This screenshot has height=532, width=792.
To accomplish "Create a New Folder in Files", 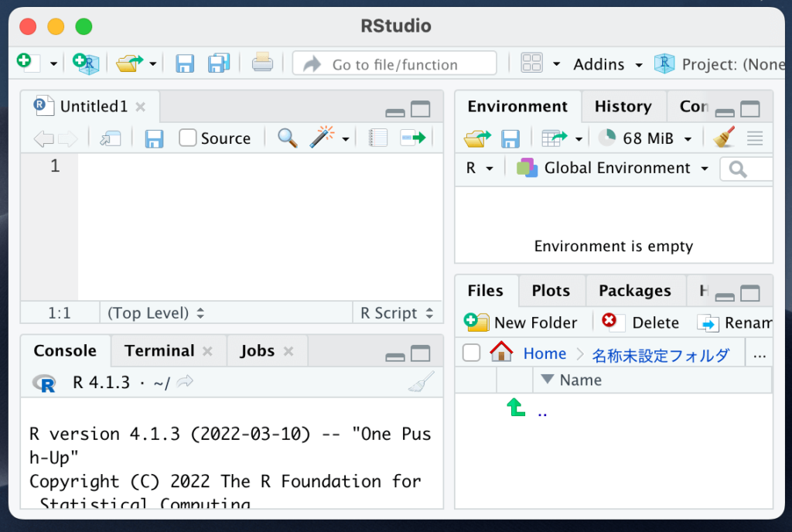I will pos(521,322).
